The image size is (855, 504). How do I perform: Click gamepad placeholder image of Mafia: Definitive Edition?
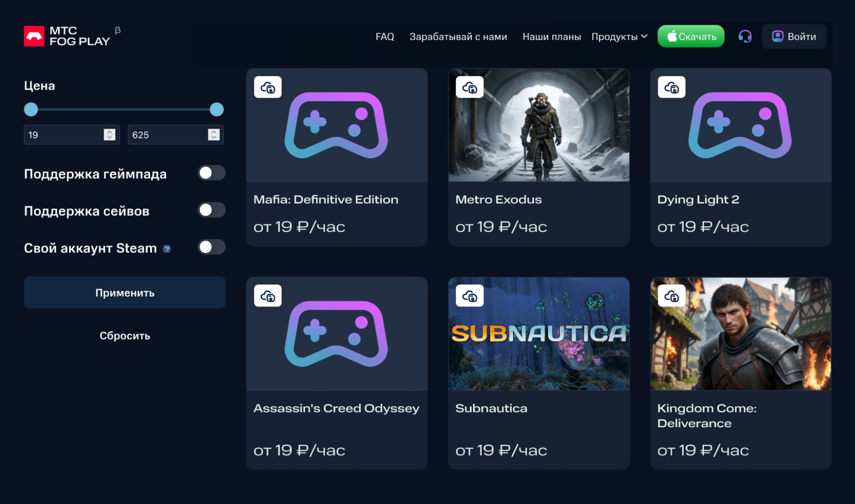336,125
